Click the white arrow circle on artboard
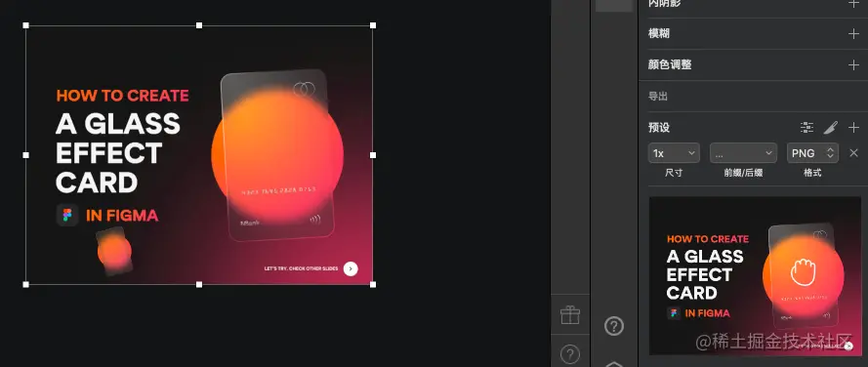 tap(351, 269)
